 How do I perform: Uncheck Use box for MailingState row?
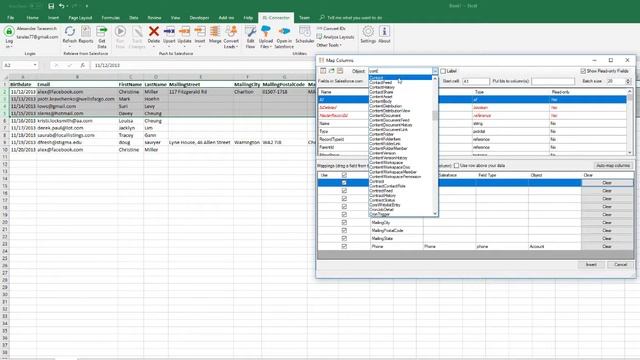click(x=344, y=238)
